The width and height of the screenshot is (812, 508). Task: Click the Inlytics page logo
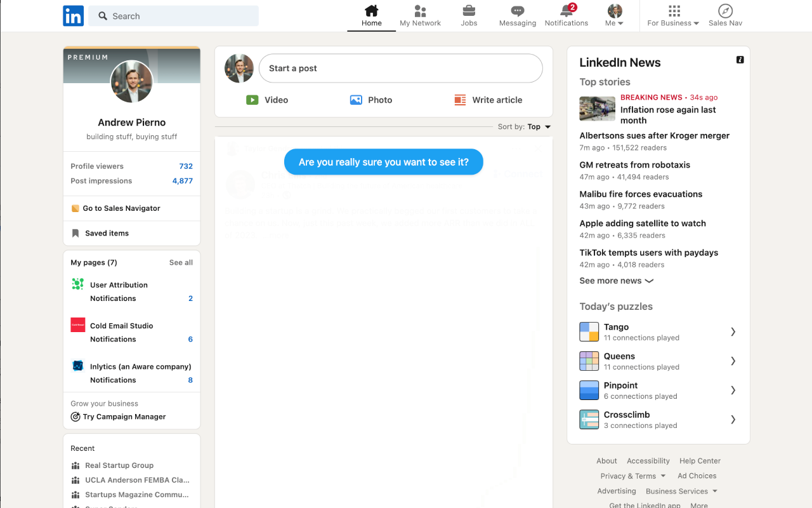point(78,365)
